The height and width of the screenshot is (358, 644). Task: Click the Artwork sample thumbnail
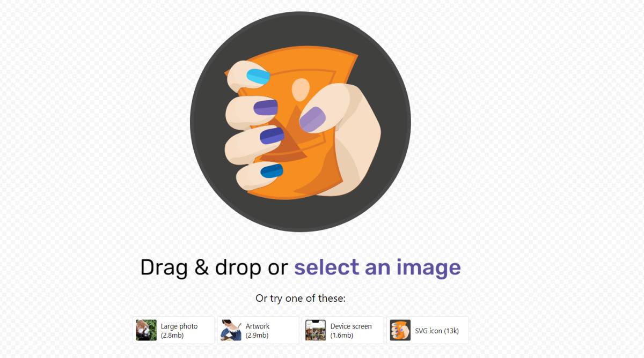[231, 330]
